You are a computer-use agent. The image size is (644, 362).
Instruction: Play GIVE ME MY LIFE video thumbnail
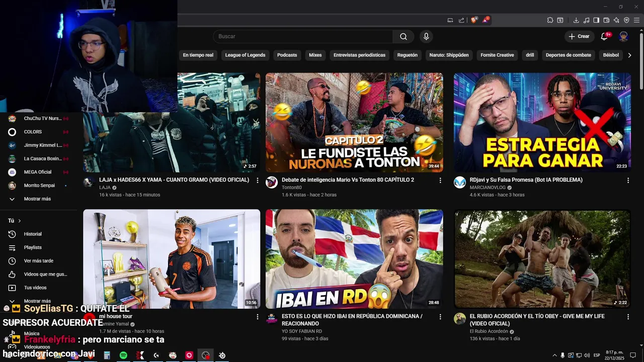(x=542, y=259)
